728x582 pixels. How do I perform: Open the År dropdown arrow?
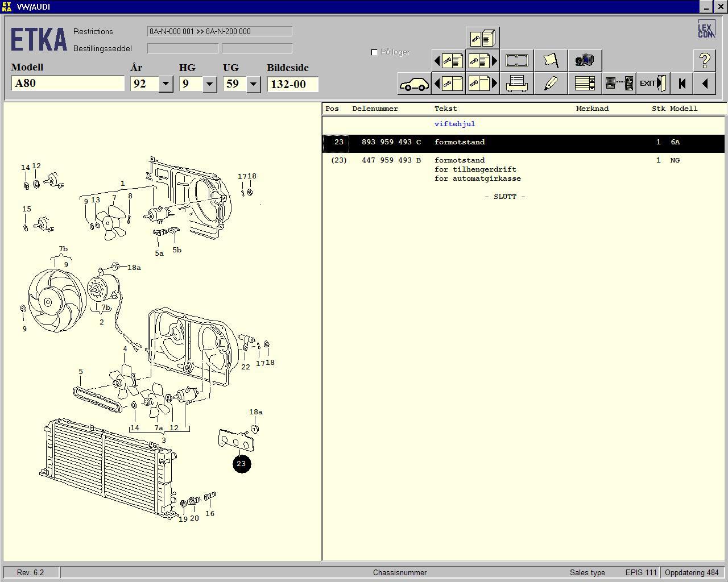166,84
